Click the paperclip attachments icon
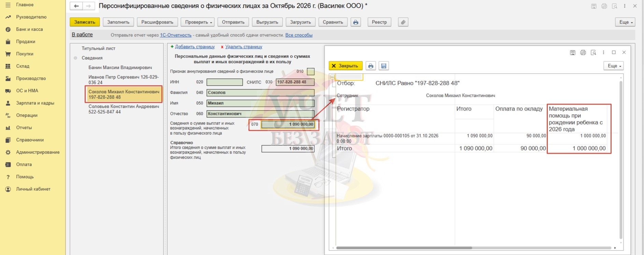Image resolution: width=644 pixels, height=255 pixels. click(403, 22)
